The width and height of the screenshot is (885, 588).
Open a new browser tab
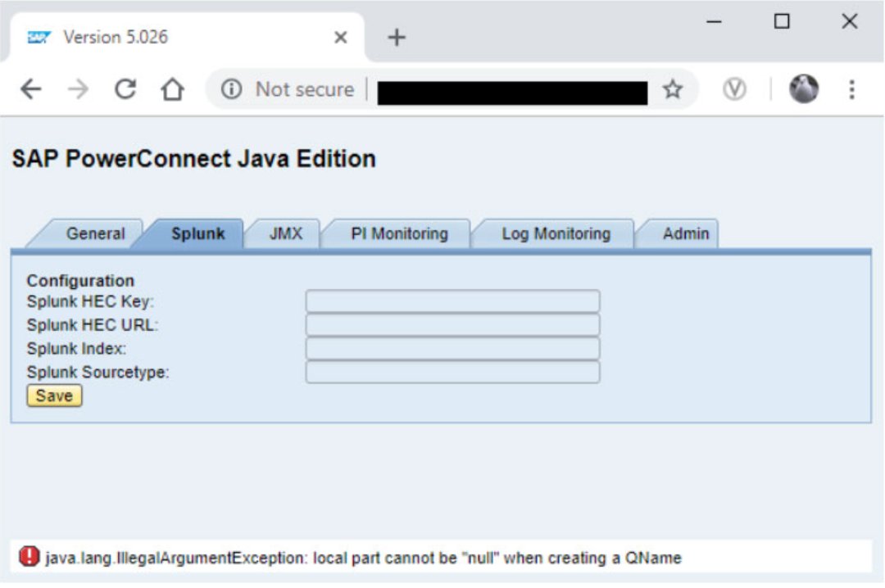click(397, 37)
